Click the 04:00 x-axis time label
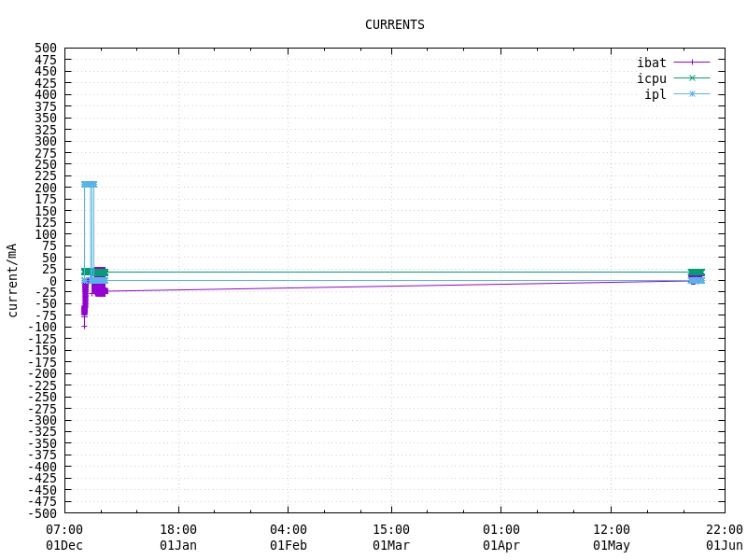This screenshot has height=560, width=747. [x=289, y=529]
